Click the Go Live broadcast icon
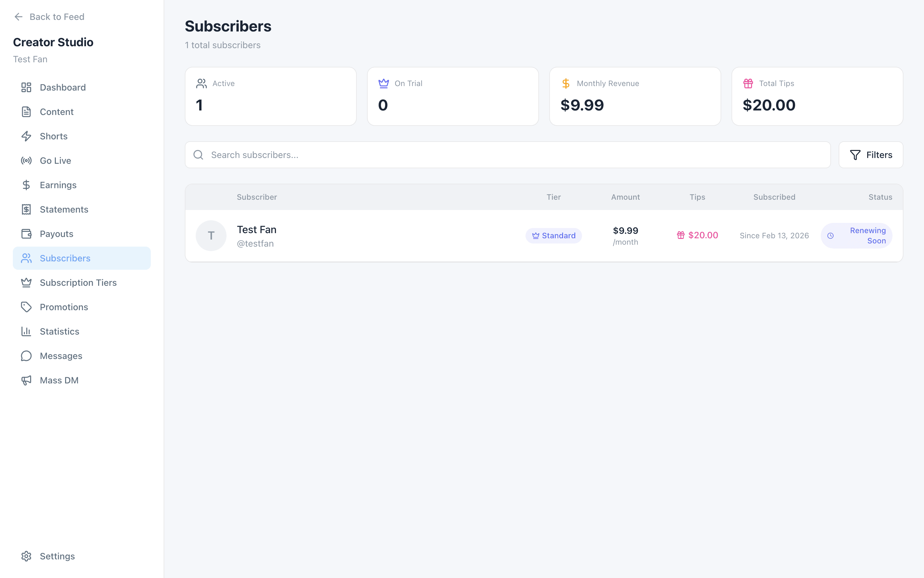 (26, 161)
